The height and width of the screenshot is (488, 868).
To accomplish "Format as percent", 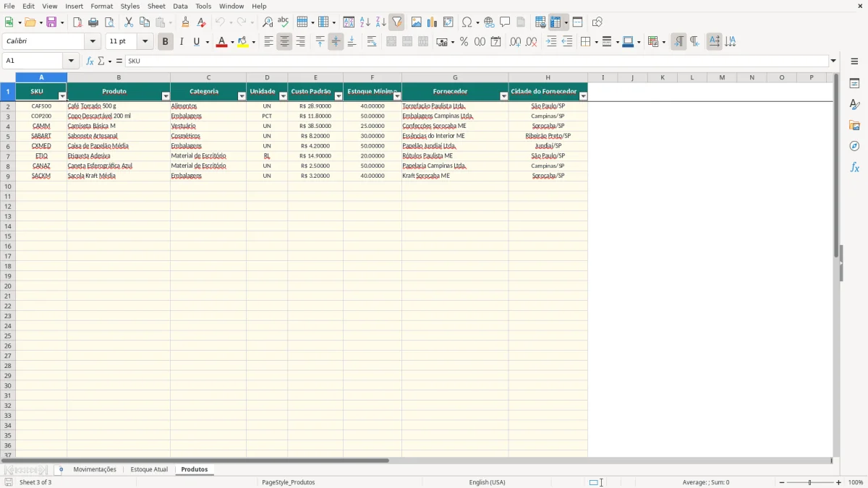I will tap(464, 42).
